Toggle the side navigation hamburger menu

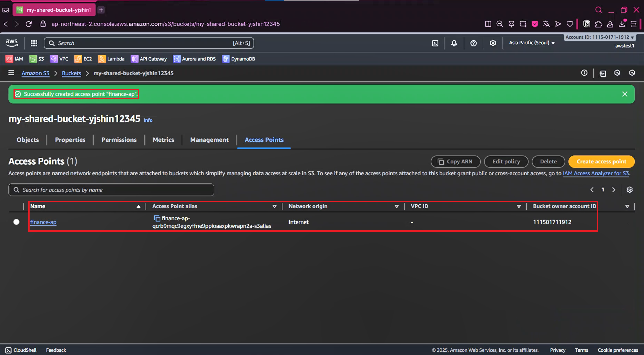coord(11,73)
